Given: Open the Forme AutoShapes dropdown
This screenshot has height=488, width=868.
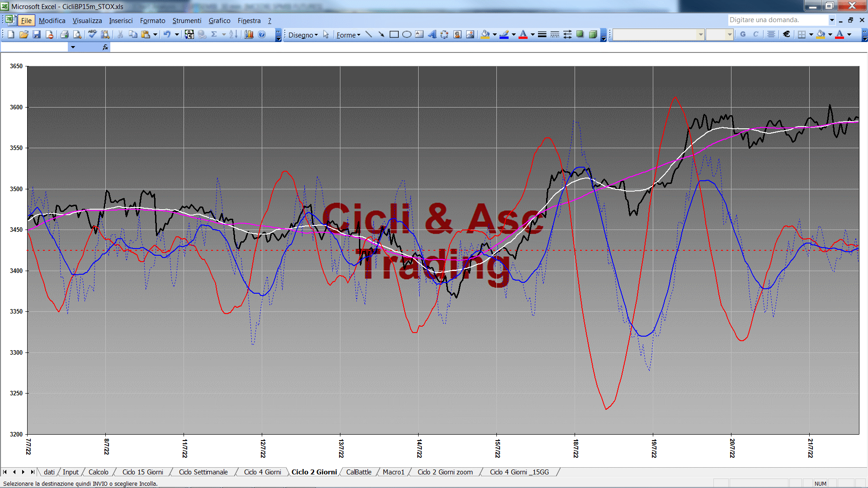Looking at the screenshot, I should tap(348, 35).
